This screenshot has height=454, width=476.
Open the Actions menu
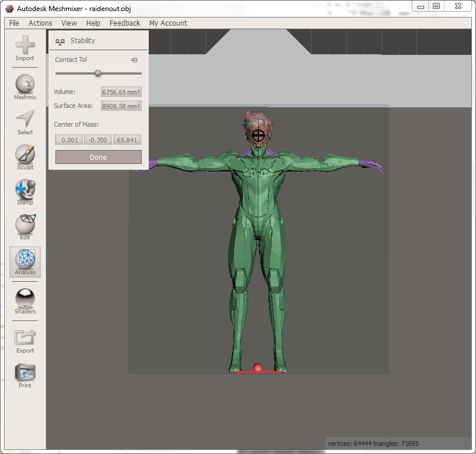point(40,23)
